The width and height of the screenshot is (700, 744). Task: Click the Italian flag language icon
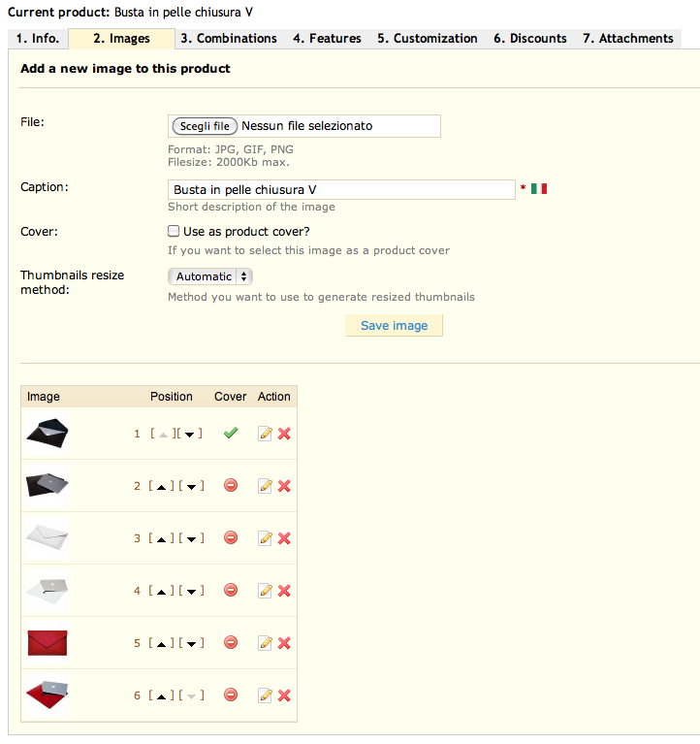coord(539,188)
